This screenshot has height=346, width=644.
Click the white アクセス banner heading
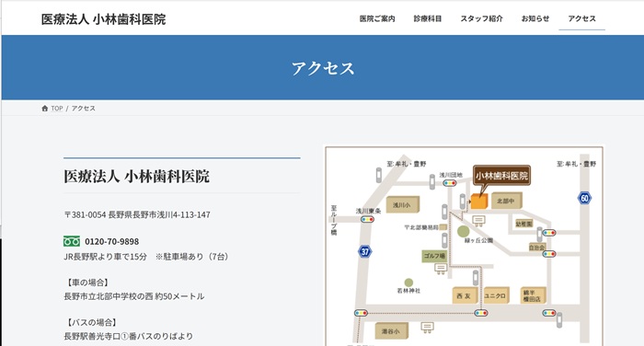tap(323, 68)
